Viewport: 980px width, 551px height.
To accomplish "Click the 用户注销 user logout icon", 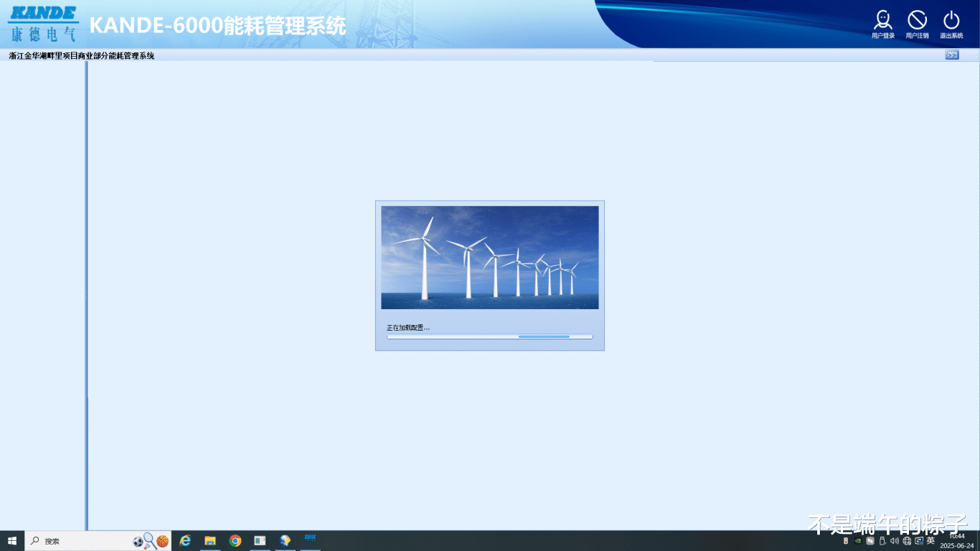I will pyautogui.click(x=917, y=24).
